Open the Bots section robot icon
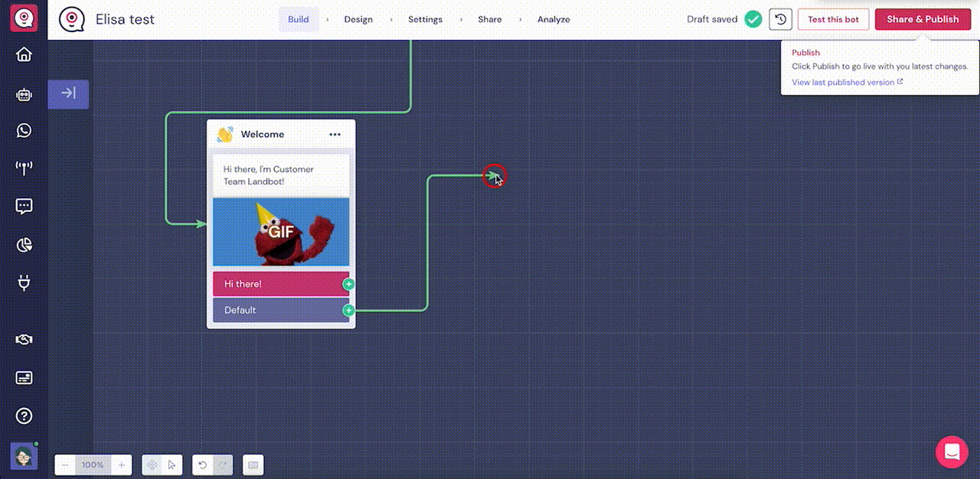 (24, 95)
